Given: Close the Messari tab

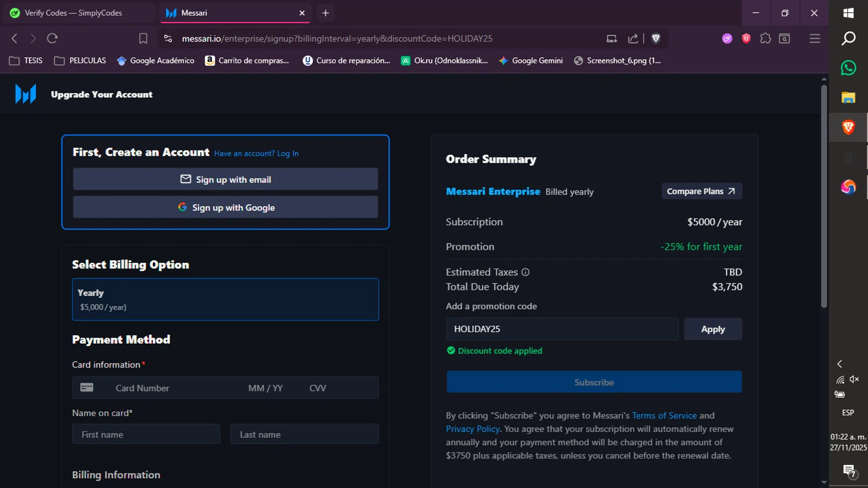Looking at the screenshot, I should (302, 13).
